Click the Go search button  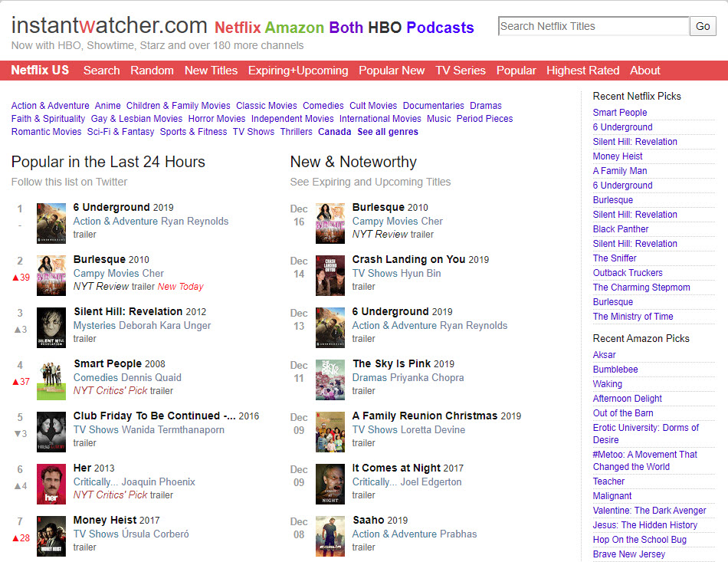tap(703, 27)
